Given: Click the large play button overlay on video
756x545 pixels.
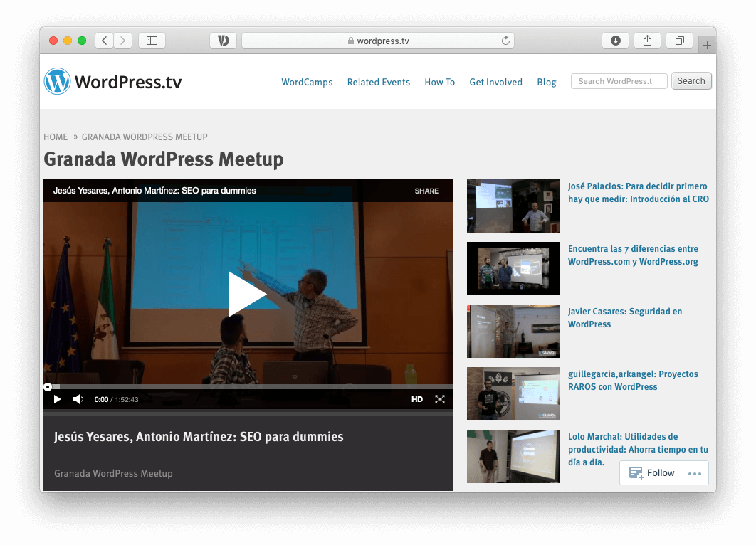Looking at the screenshot, I should tap(247, 294).
